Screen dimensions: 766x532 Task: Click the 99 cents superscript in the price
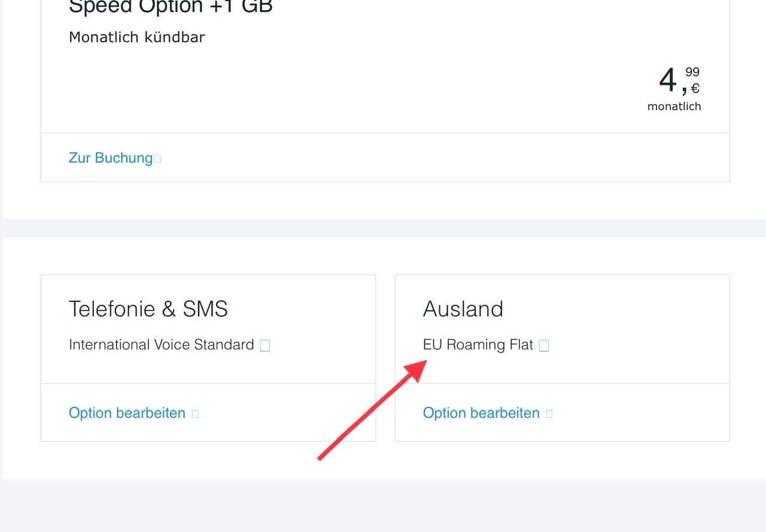coord(692,72)
